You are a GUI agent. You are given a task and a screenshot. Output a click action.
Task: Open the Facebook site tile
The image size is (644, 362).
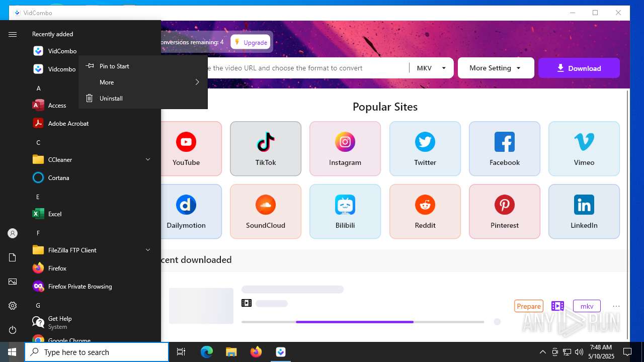505,149
